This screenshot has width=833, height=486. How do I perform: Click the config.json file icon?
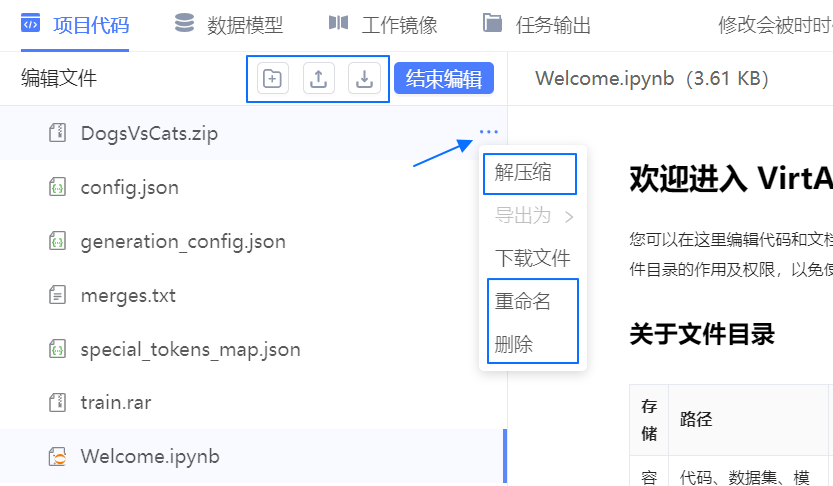(58, 187)
